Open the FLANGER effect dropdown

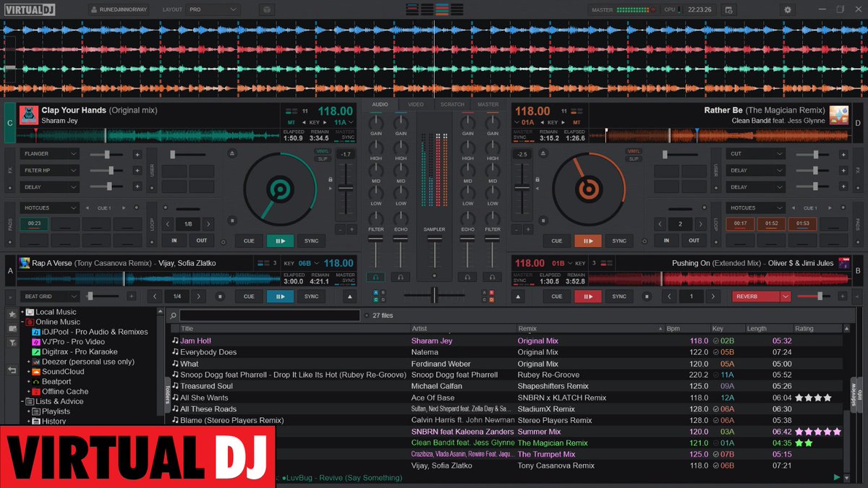coord(49,154)
